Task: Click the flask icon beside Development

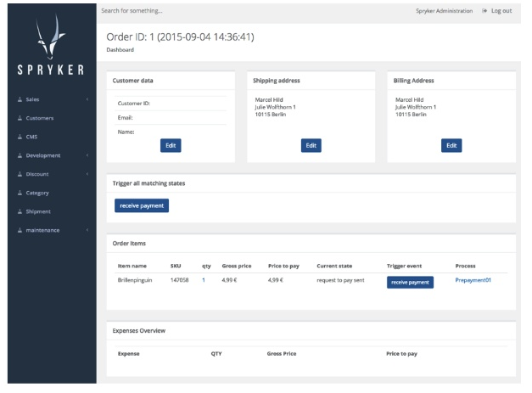Action: tap(20, 155)
